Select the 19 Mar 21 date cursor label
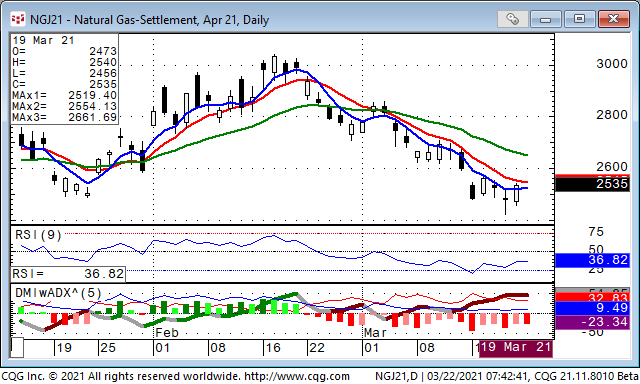 coord(516,348)
